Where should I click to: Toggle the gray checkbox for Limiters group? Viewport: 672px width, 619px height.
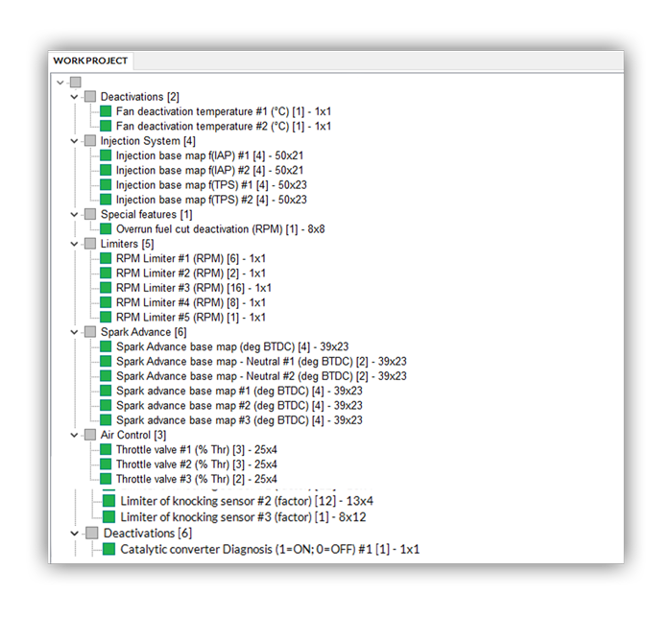pyautogui.click(x=90, y=244)
